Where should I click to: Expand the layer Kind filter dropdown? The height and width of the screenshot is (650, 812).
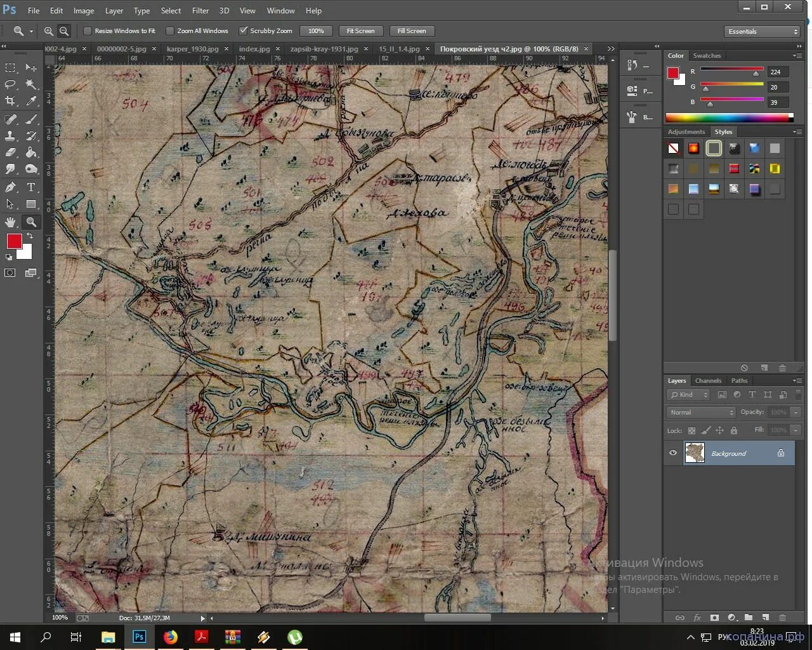688,395
